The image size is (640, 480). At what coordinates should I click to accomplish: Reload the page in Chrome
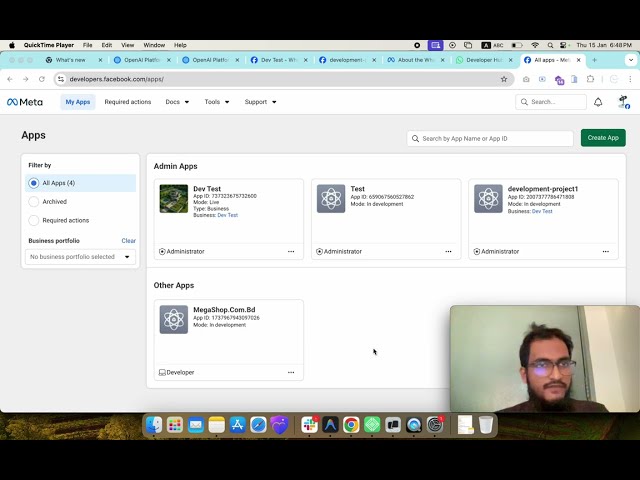coord(42,79)
